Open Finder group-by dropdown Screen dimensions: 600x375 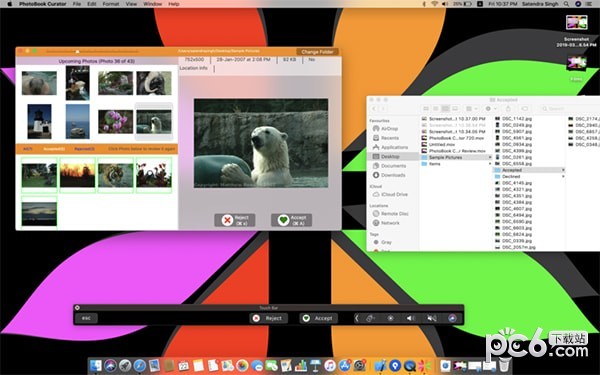[x=471, y=109]
